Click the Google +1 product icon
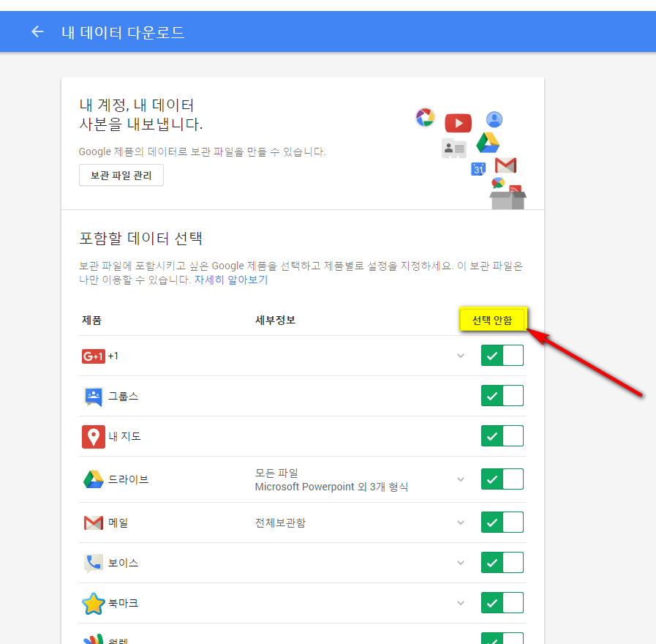656x644 pixels. (x=94, y=356)
